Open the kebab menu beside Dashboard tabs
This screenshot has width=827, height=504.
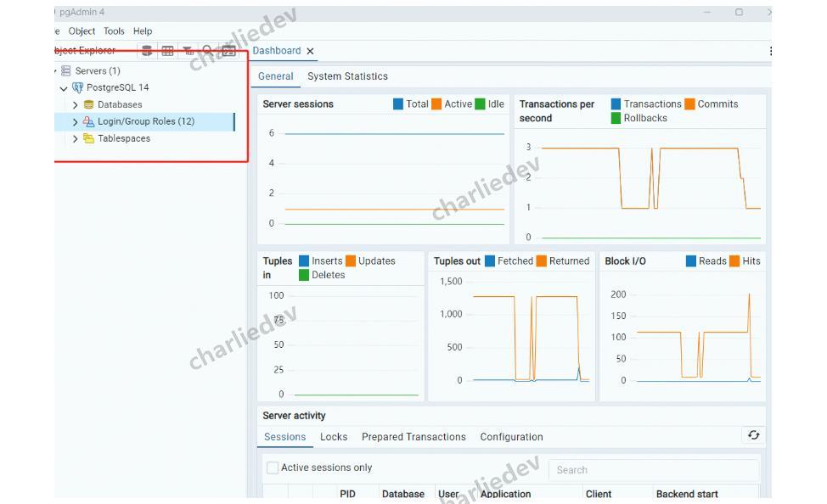point(770,51)
